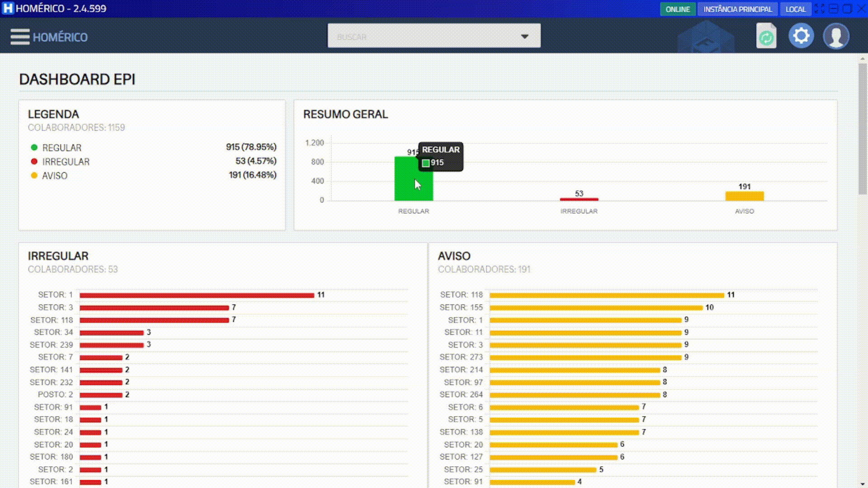The width and height of the screenshot is (868, 488).
Task: Click the SETOR: 1 red irregular bar
Action: [197, 295]
